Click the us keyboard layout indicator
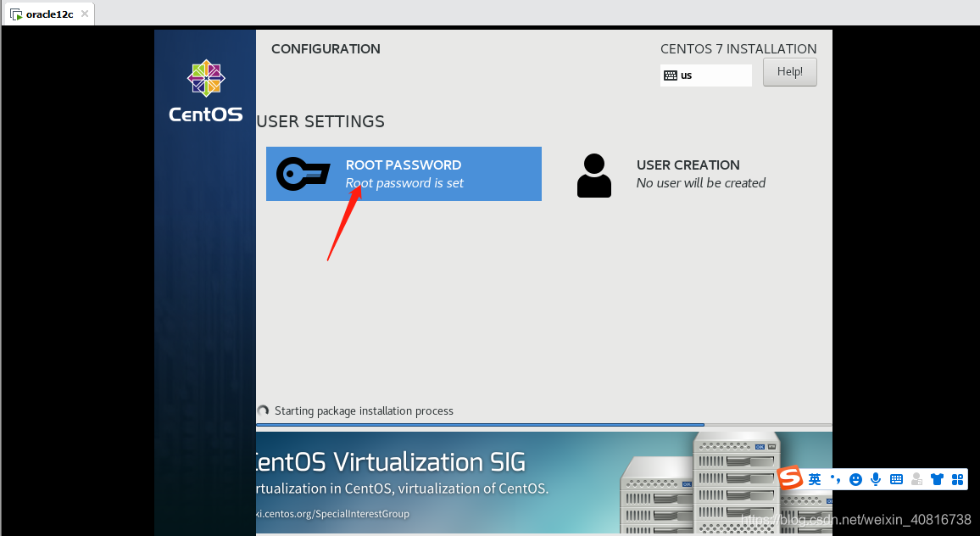The width and height of the screenshot is (980, 536). (x=705, y=75)
